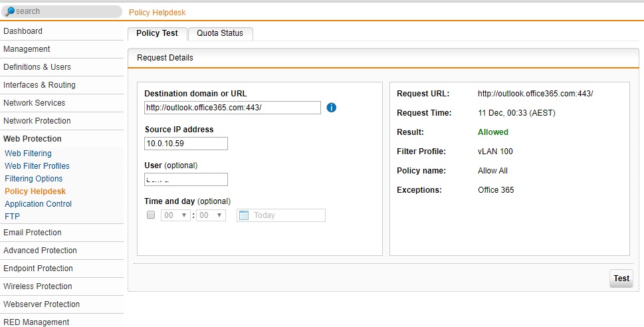Open the calendar icon in date field
This screenshot has width=644, height=327.
point(244,215)
